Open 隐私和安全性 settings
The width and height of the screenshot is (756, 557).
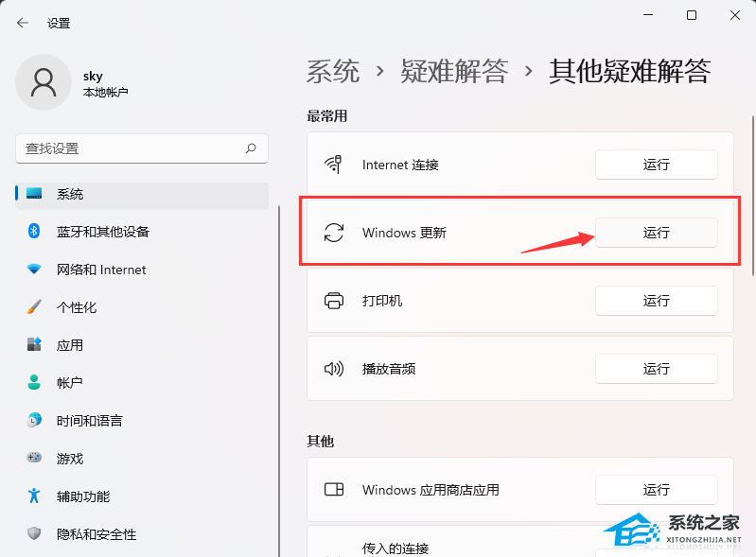pyautogui.click(x=142, y=533)
